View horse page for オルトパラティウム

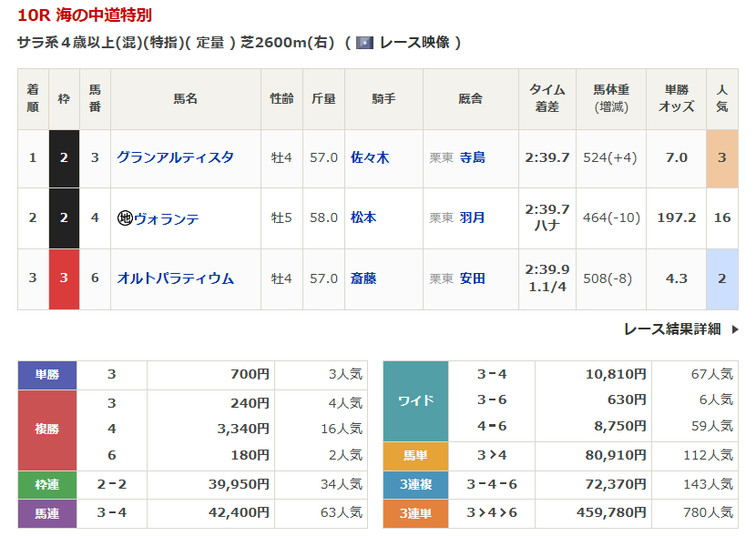point(175,278)
